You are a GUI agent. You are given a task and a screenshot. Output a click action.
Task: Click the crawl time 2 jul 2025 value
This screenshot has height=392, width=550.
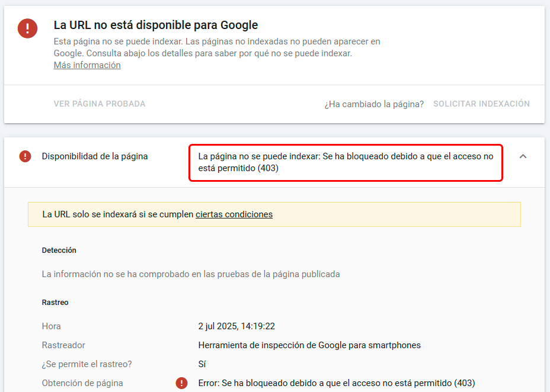236,326
